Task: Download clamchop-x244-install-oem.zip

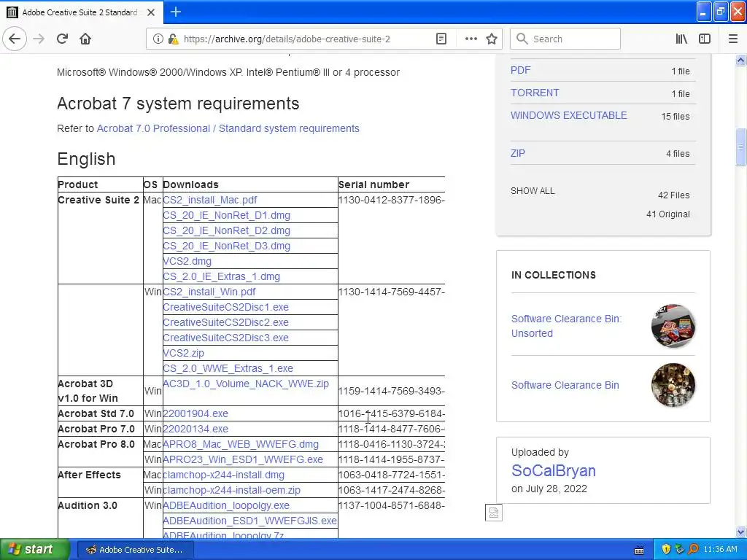Action: (x=232, y=490)
